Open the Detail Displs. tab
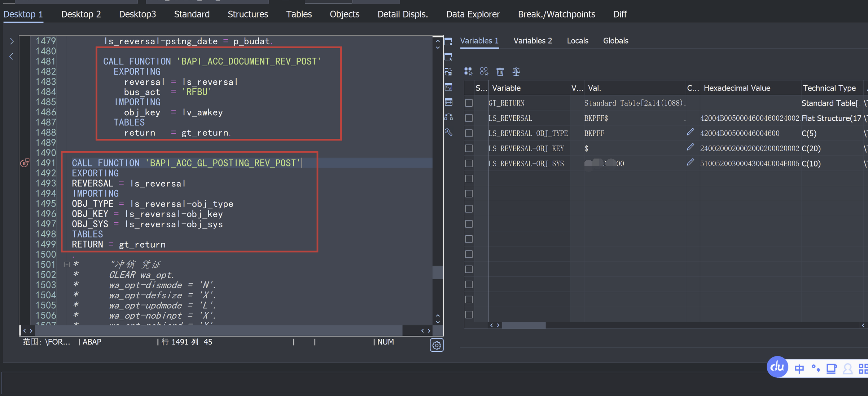The height and width of the screenshot is (396, 868). pyautogui.click(x=403, y=14)
